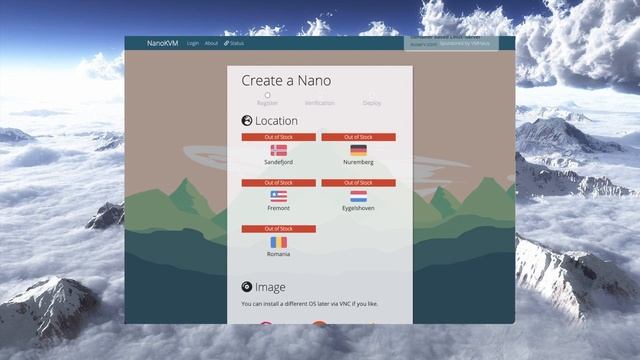Click the Eygelshoven location name
Screen dimensions: 640x360
coord(358,208)
